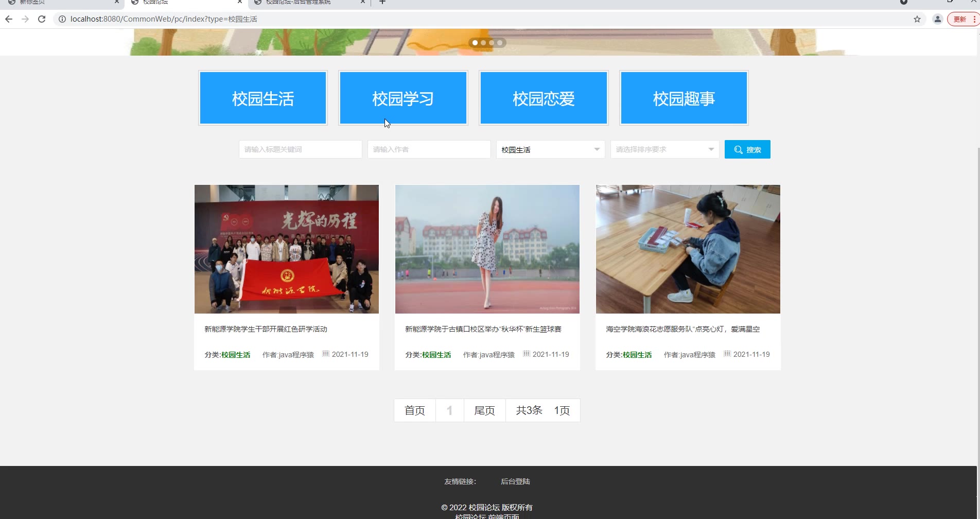Screen dimensions: 980x519
Task: Open the browser profile avatar menu
Action: (x=938, y=19)
